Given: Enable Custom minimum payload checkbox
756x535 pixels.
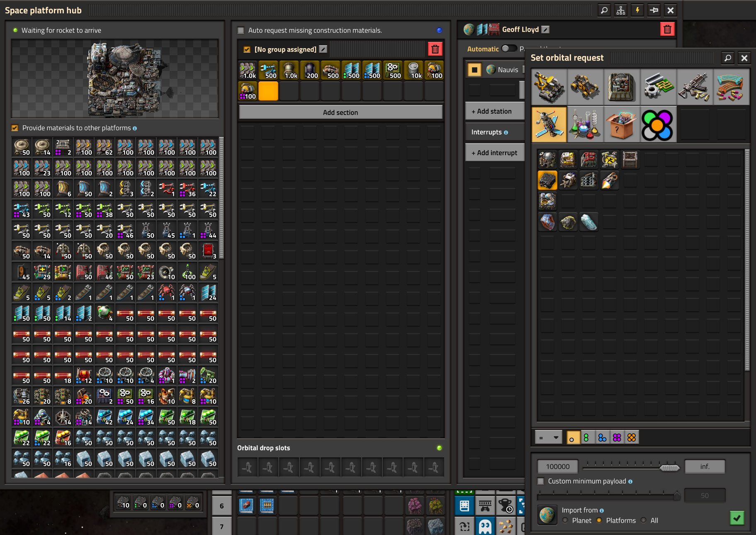Looking at the screenshot, I should [x=541, y=481].
